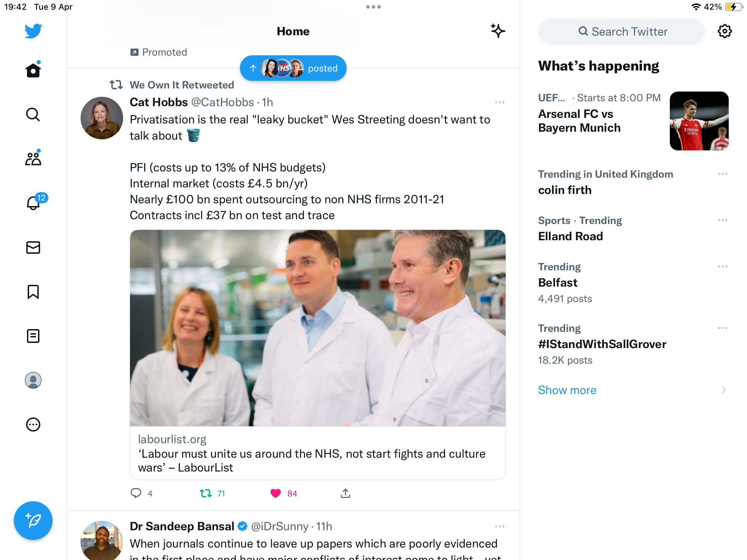747x560 pixels.
Task: Open Cat Hobbs profile picture
Action: pyautogui.click(x=102, y=118)
